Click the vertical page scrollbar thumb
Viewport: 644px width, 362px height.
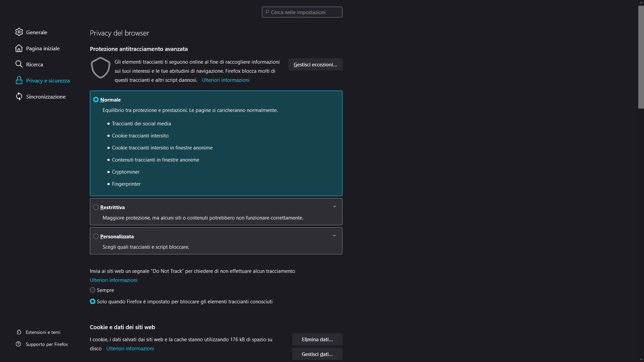(640, 55)
